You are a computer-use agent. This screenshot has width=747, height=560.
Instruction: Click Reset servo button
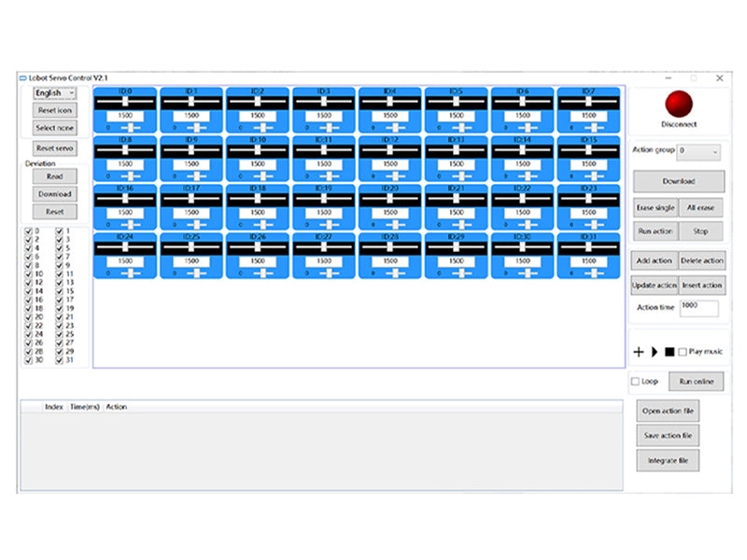(55, 148)
